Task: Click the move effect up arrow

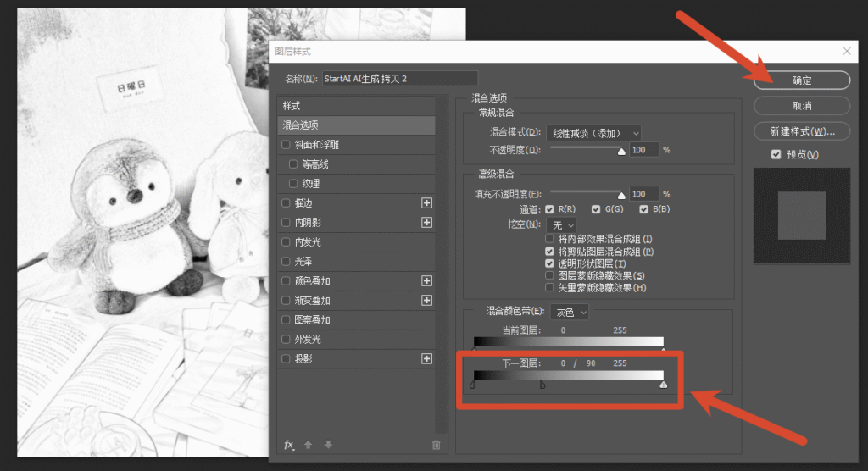Action: coord(309,445)
